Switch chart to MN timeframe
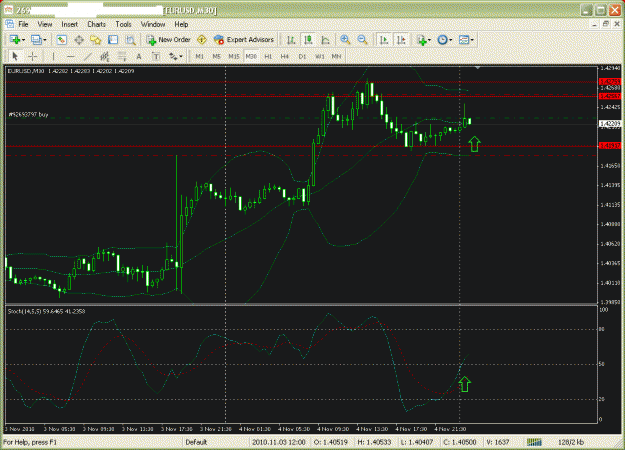This screenshot has height=450, width=625. click(336, 57)
